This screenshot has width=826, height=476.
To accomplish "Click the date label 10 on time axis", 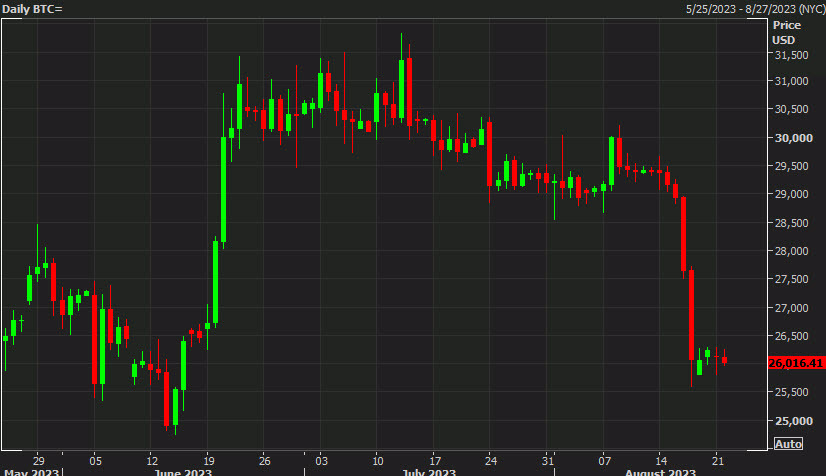I will (378, 461).
